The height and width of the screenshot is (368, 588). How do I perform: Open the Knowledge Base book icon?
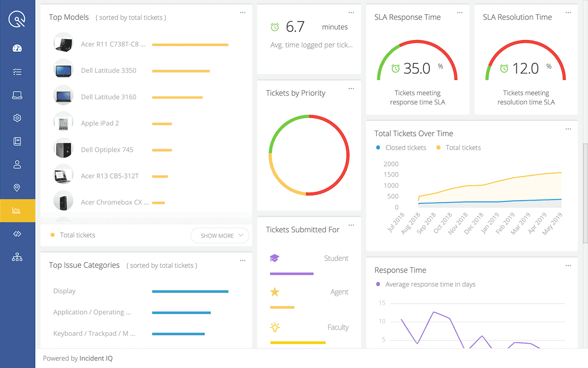pos(17,141)
